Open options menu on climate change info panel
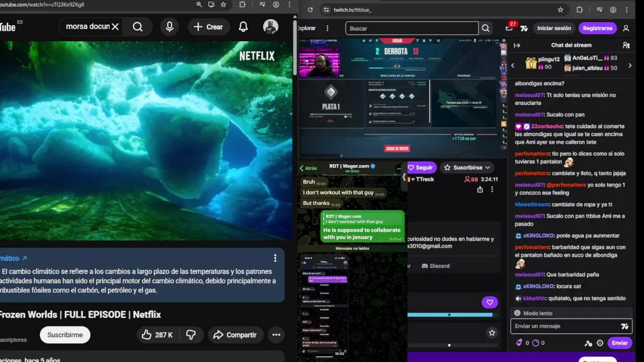This screenshot has width=644, height=362. [275, 258]
